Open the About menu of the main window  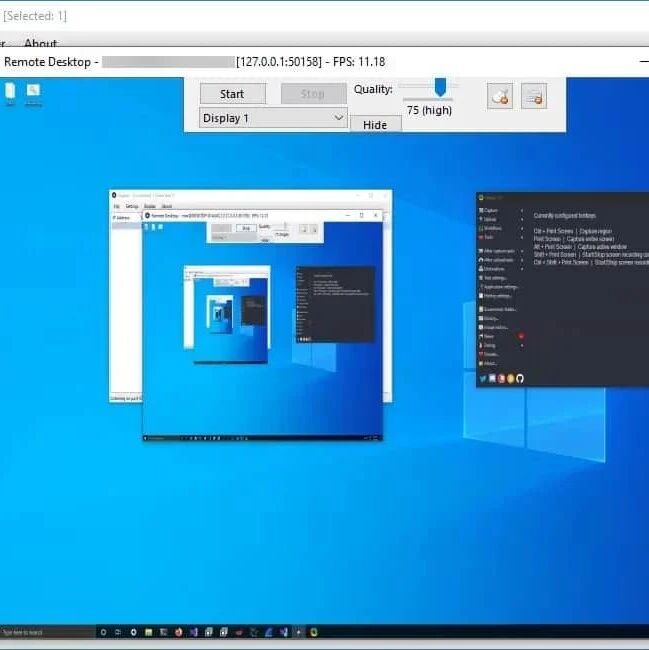click(40, 43)
